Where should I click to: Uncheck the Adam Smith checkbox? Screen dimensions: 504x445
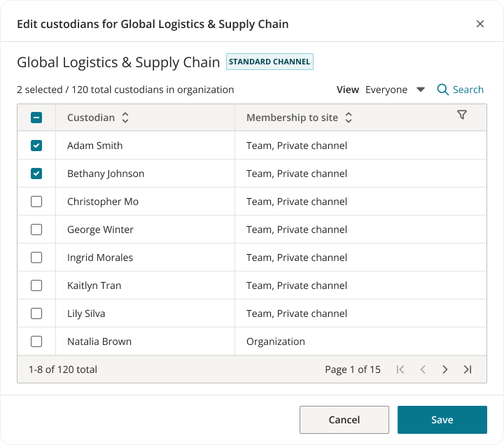point(36,146)
